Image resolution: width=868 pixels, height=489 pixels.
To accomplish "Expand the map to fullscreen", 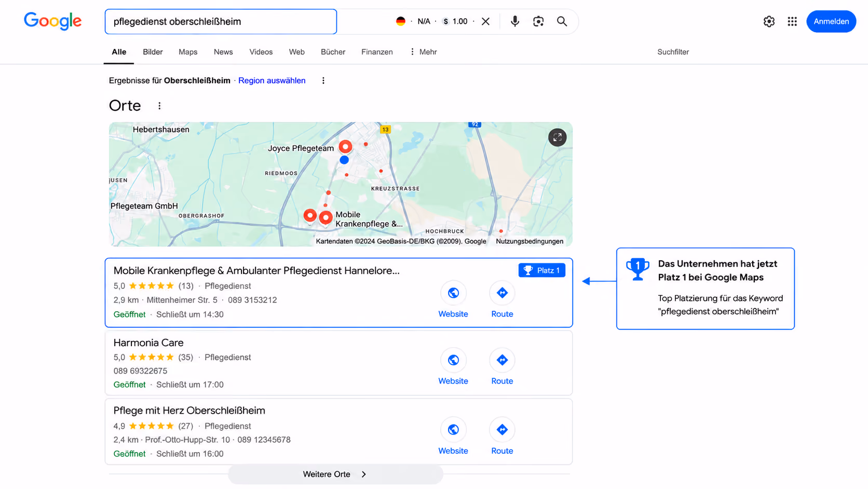I will point(557,137).
